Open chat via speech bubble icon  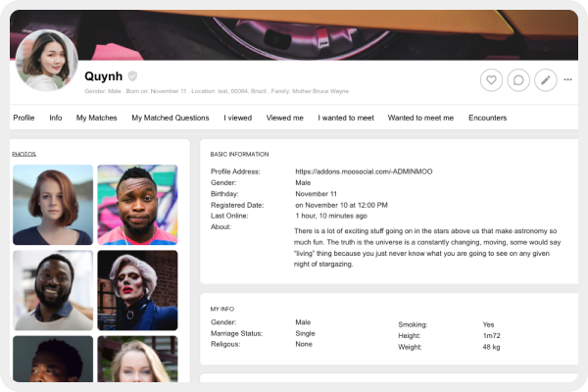pyautogui.click(x=518, y=80)
